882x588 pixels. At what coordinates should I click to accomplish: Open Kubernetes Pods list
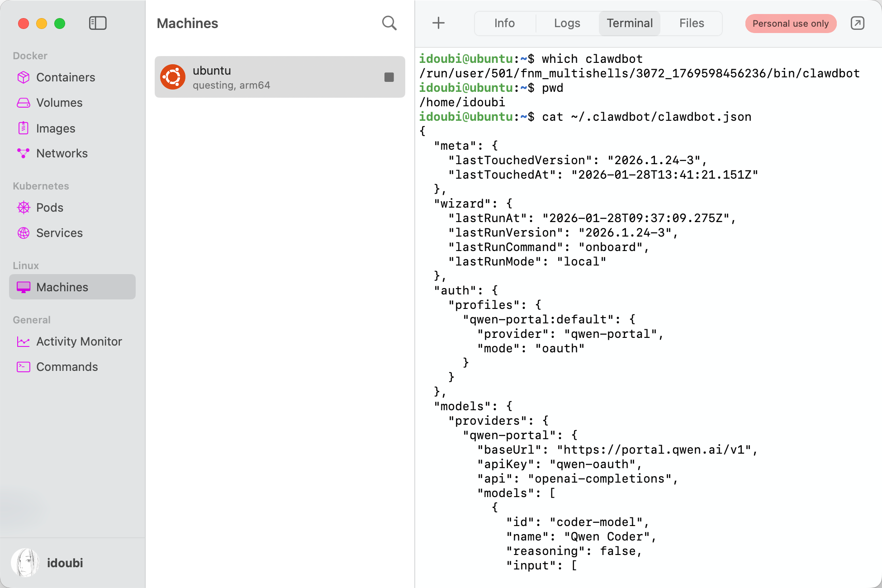pyautogui.click(x=49, y=208)
